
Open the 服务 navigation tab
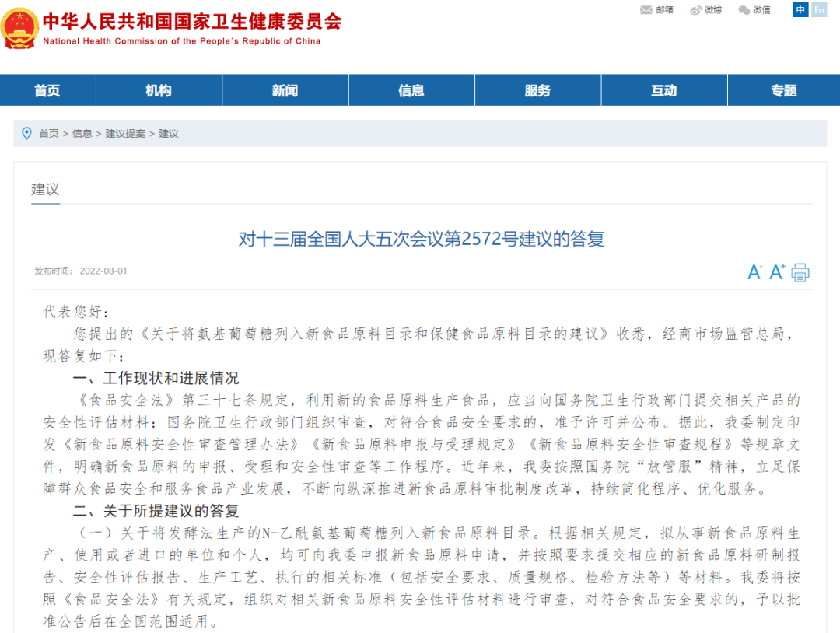coord(538,90)
